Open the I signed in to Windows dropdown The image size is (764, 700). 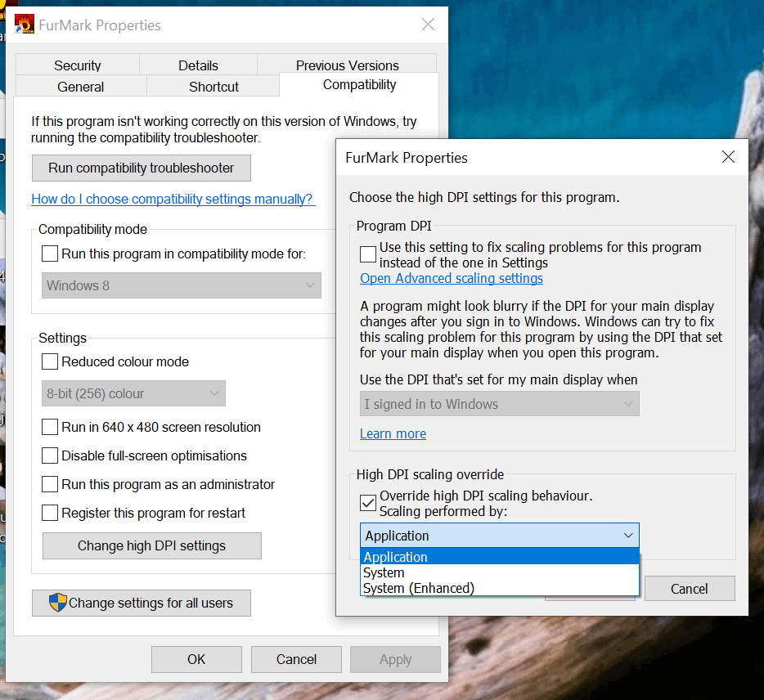(500, 404)
